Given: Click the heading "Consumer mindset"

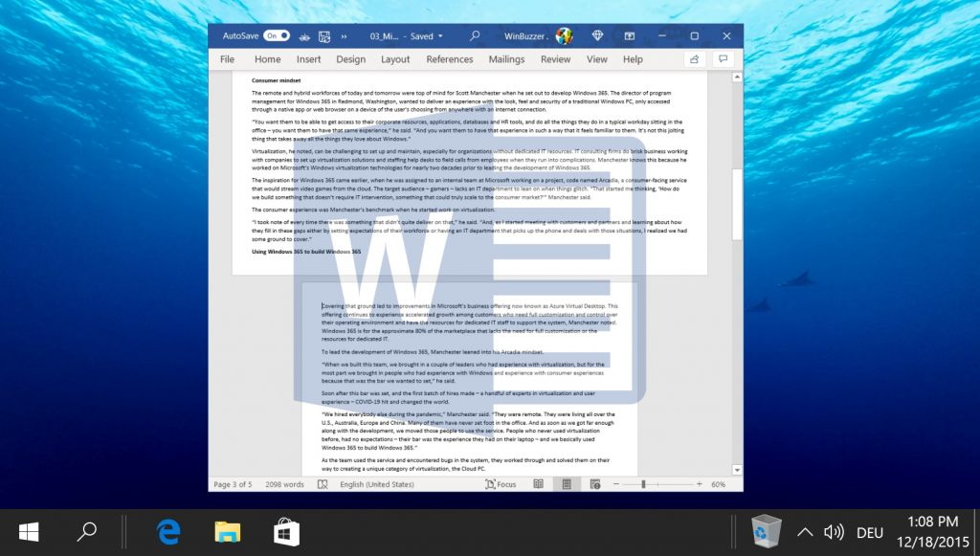Looking at the screenshot, I should (x=277, y=80).
